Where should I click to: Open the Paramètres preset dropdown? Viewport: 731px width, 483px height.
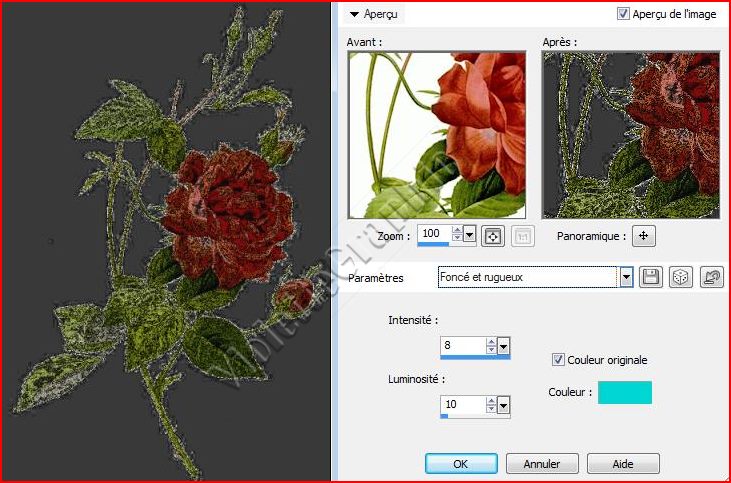coord(627,277)
